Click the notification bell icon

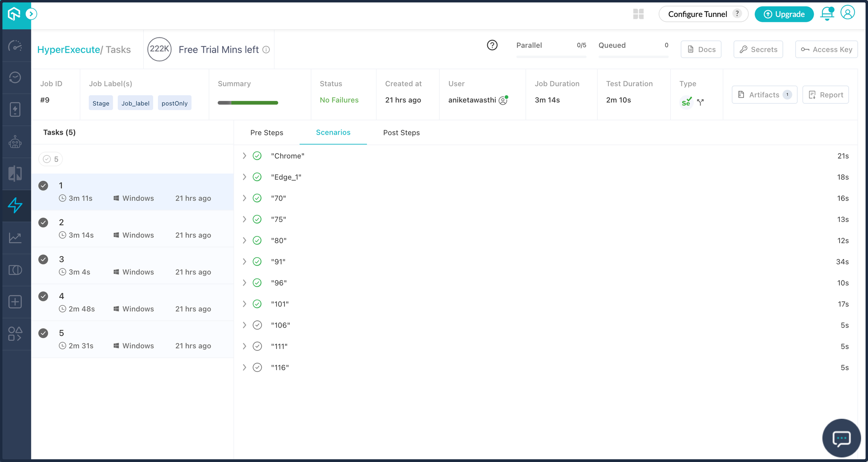[827, 14]
